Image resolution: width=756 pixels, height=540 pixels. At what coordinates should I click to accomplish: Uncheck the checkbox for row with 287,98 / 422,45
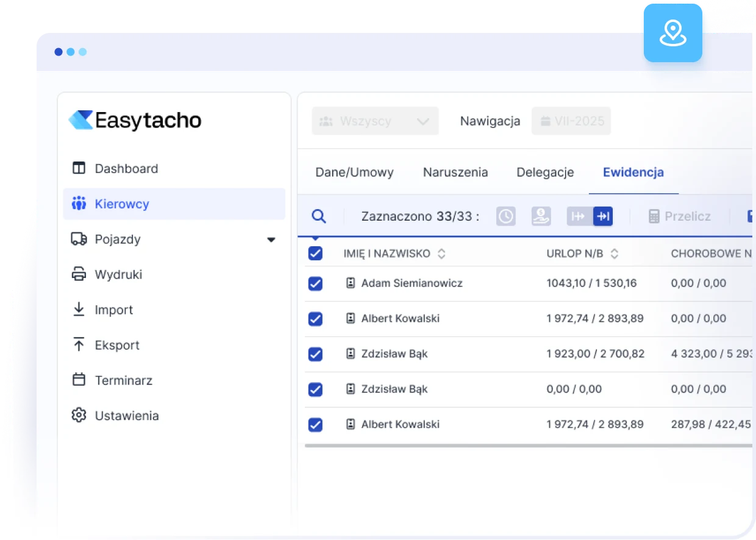[315, 425]
